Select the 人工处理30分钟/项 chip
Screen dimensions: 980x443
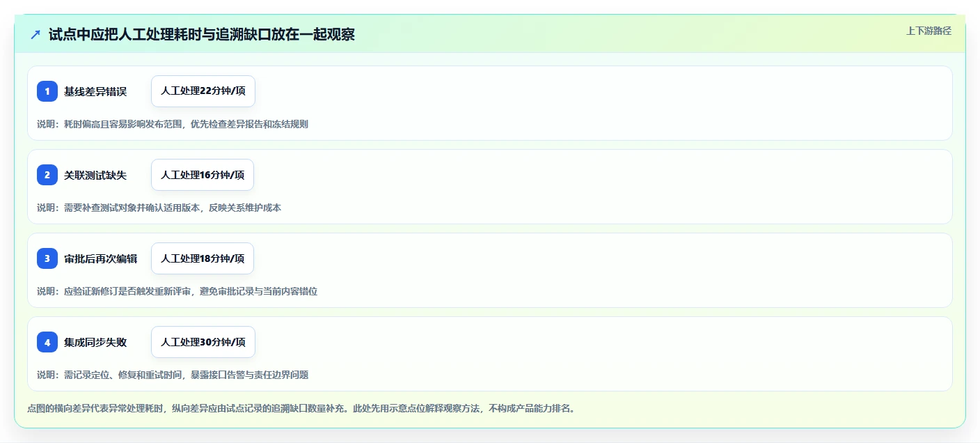point(203,342)
